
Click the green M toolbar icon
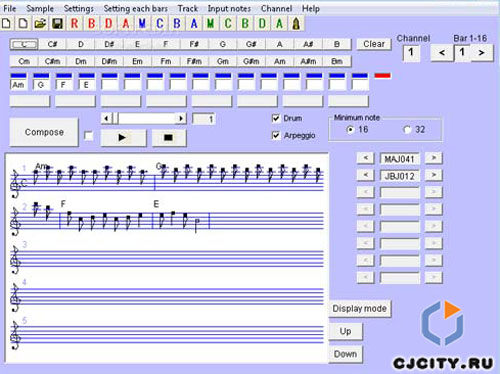coord(211,24)
